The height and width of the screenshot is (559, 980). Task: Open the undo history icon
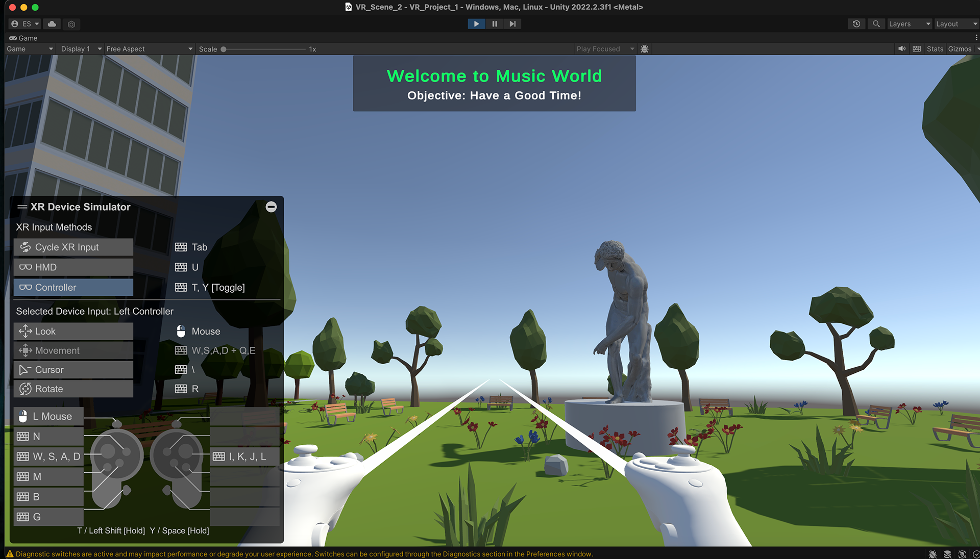coord(856,24)
